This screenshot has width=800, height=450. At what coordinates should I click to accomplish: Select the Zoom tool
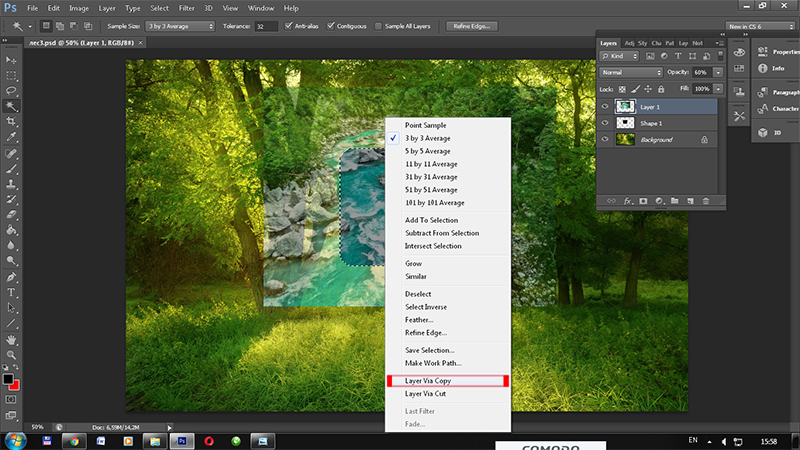point(11,355)
